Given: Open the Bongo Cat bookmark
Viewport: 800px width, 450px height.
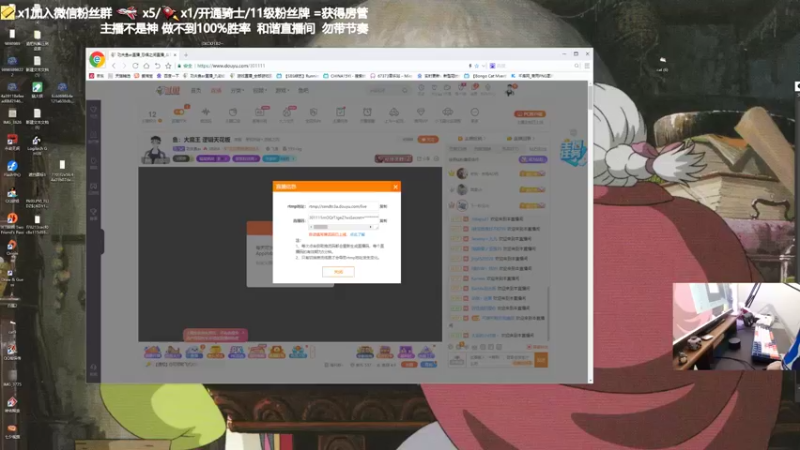Looking at the screenshot, I should pyautogui.click(x=485, y=76).
